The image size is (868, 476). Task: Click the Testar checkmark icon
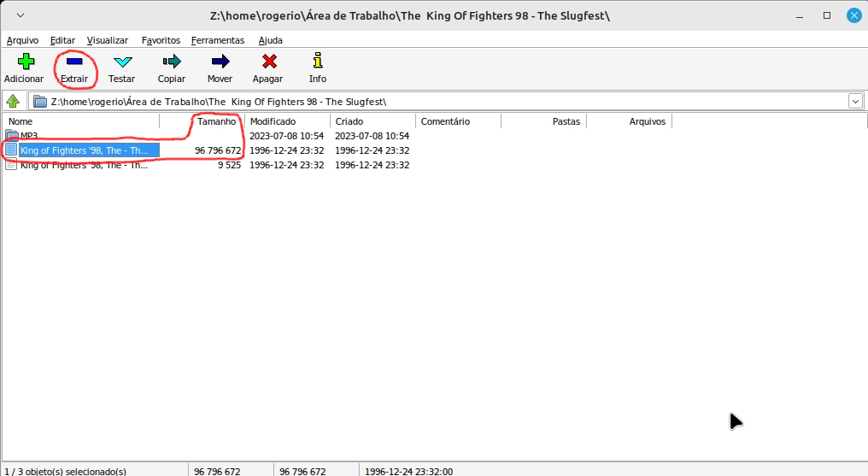click(x=122, y=62)
